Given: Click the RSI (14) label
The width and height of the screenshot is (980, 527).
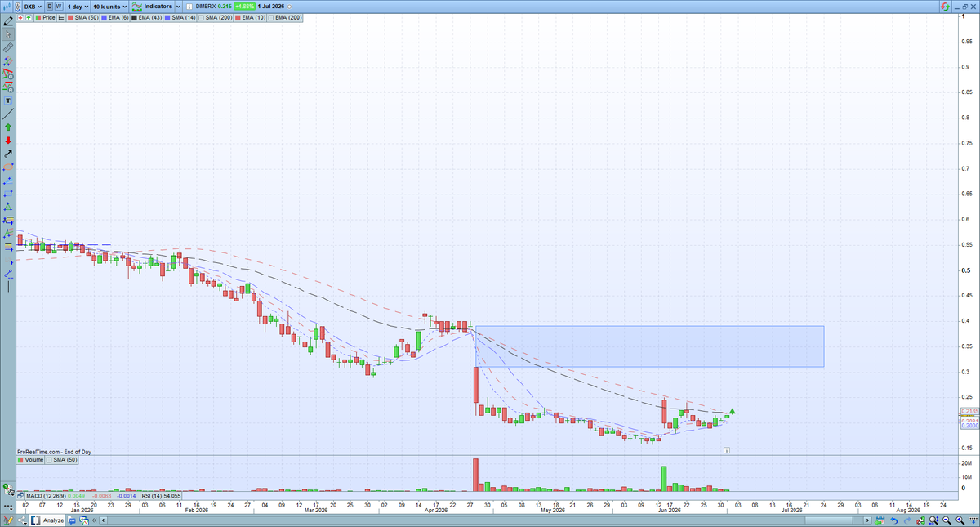Looking at the screenshot, I should pyautogui.click(x=154, y=496).
